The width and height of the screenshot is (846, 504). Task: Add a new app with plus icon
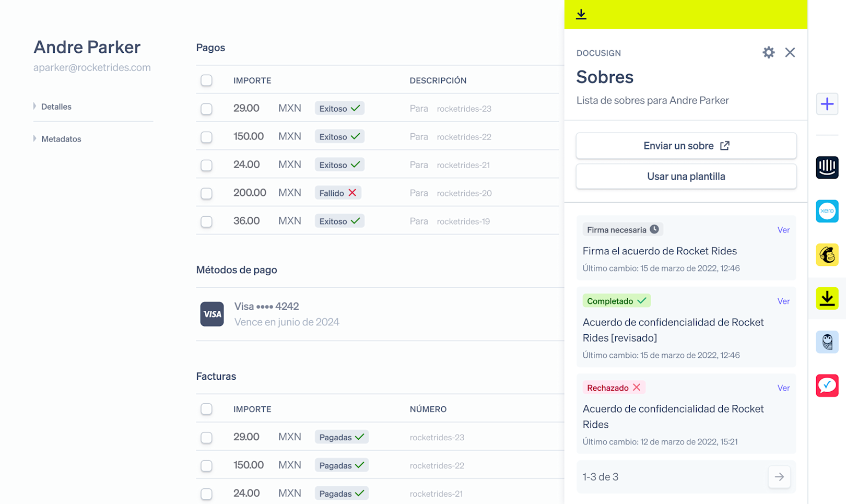tap(827, 104)
